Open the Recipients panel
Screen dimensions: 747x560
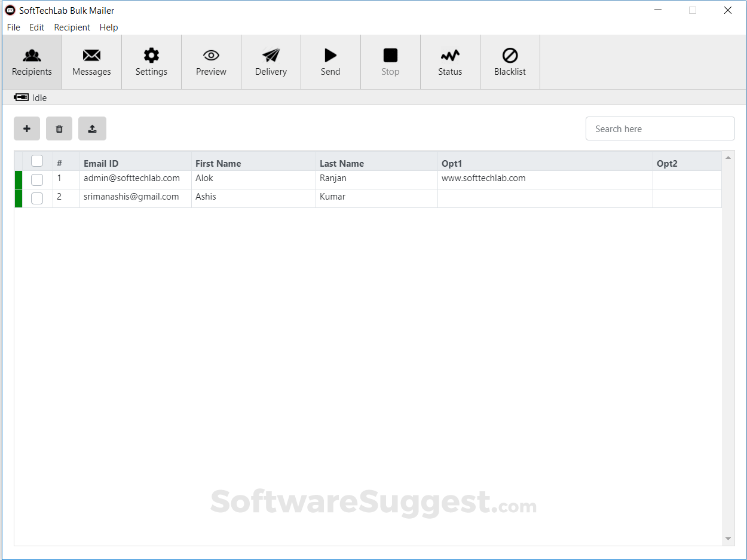31,62
